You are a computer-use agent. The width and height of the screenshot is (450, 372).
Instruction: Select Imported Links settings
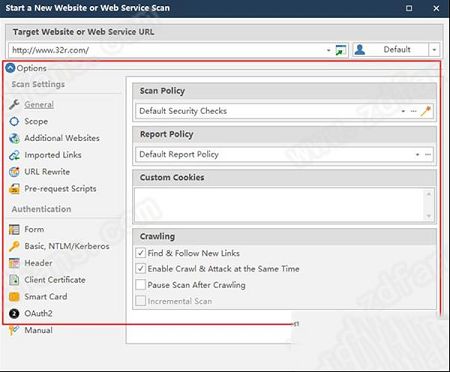tap(53, 155)
